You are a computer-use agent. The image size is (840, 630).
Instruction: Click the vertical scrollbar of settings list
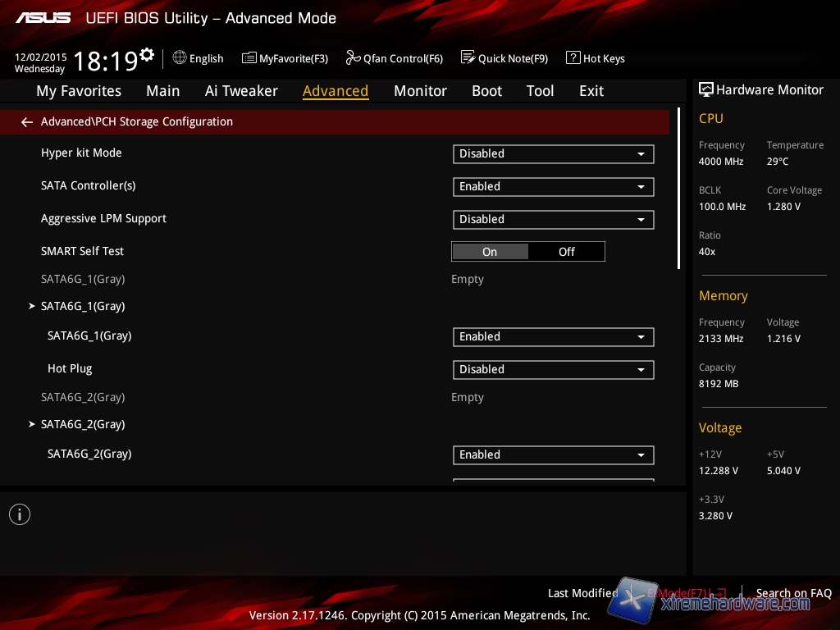[x=678, y=189]
